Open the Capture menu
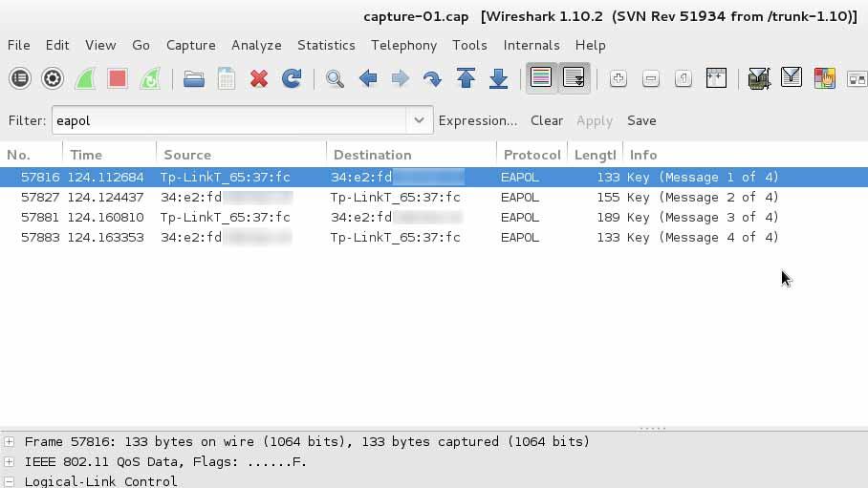Viewport: 868px width, 488px height. [x=191, y=46]
